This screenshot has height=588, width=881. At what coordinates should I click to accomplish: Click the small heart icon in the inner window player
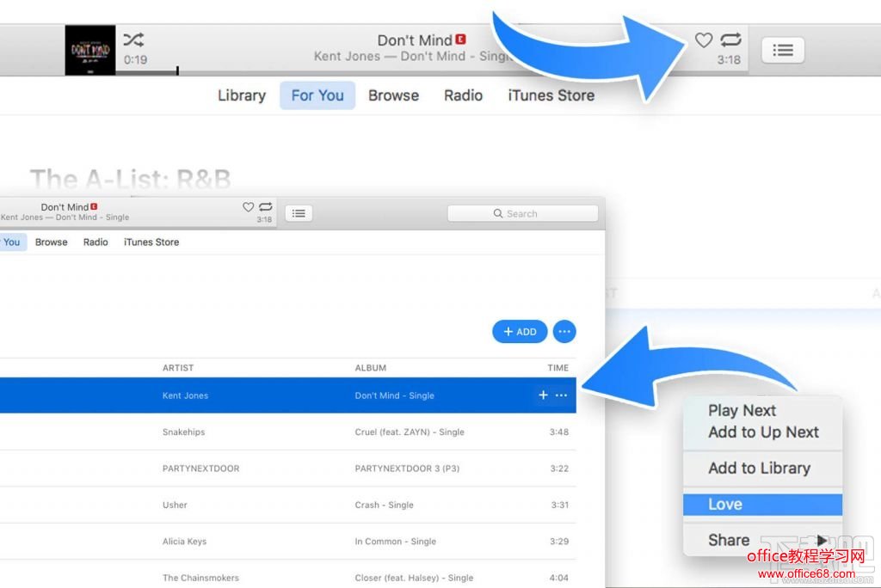[248, 206]
